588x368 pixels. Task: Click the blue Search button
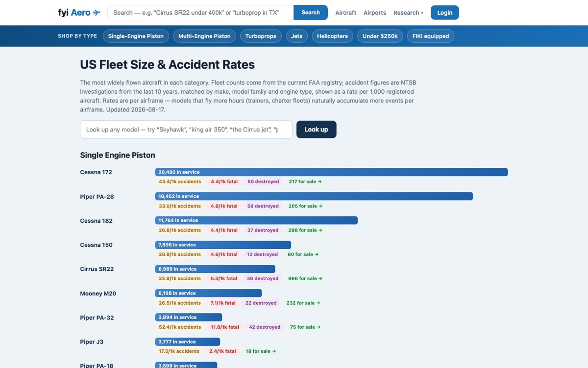click(311, 12)
